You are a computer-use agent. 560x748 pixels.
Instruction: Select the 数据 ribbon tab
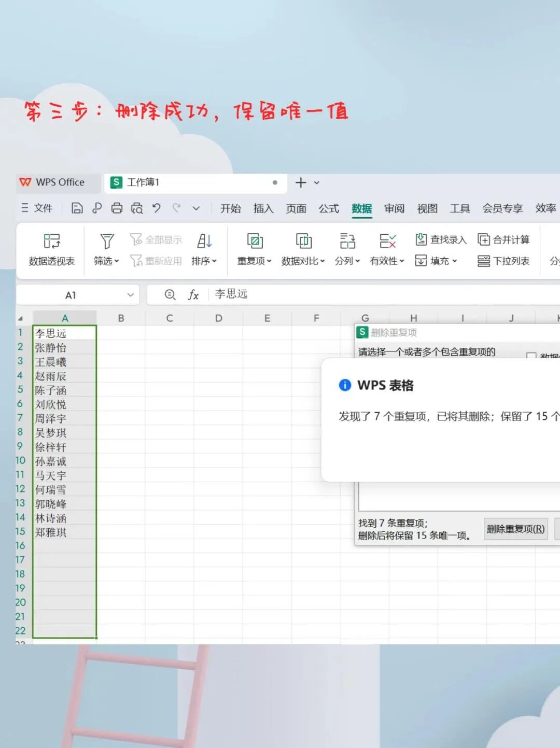362,208
